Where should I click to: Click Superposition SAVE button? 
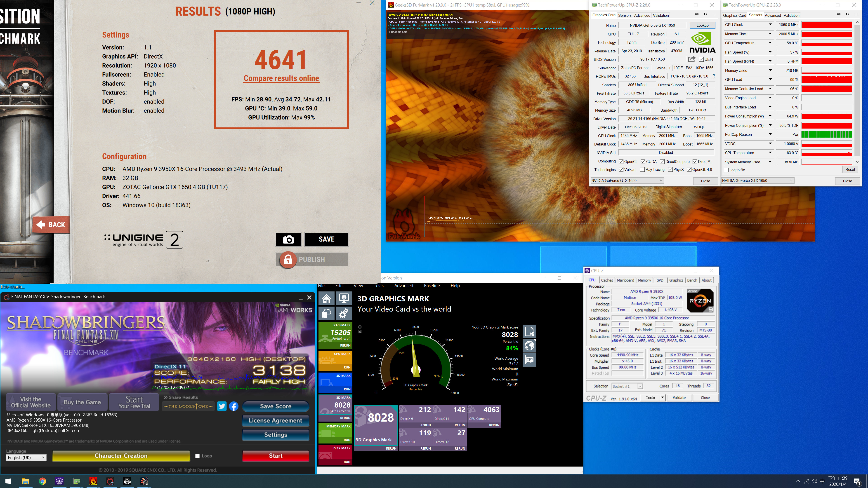[x=326, y=239]
